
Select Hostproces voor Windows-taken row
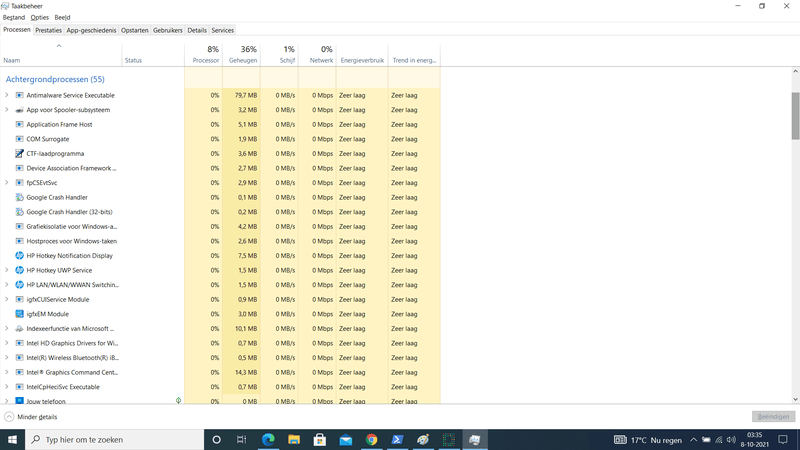[220, 241]
